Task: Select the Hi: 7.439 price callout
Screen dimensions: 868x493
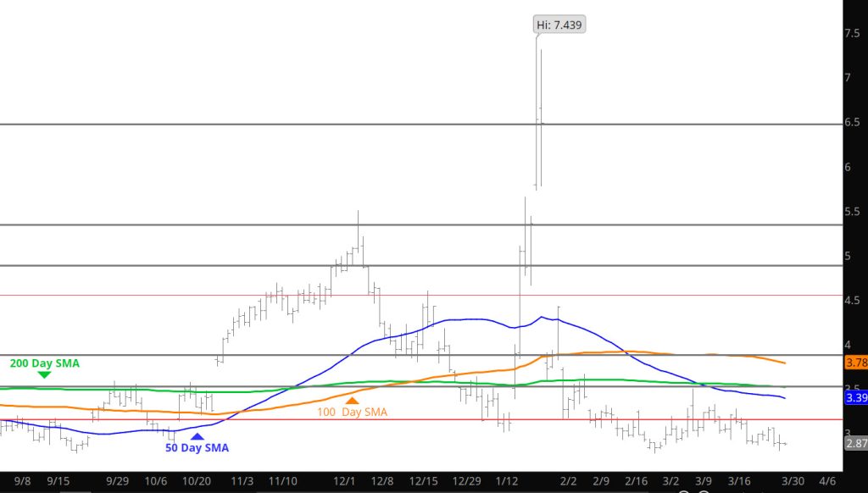Action: (x=560, y=25)
